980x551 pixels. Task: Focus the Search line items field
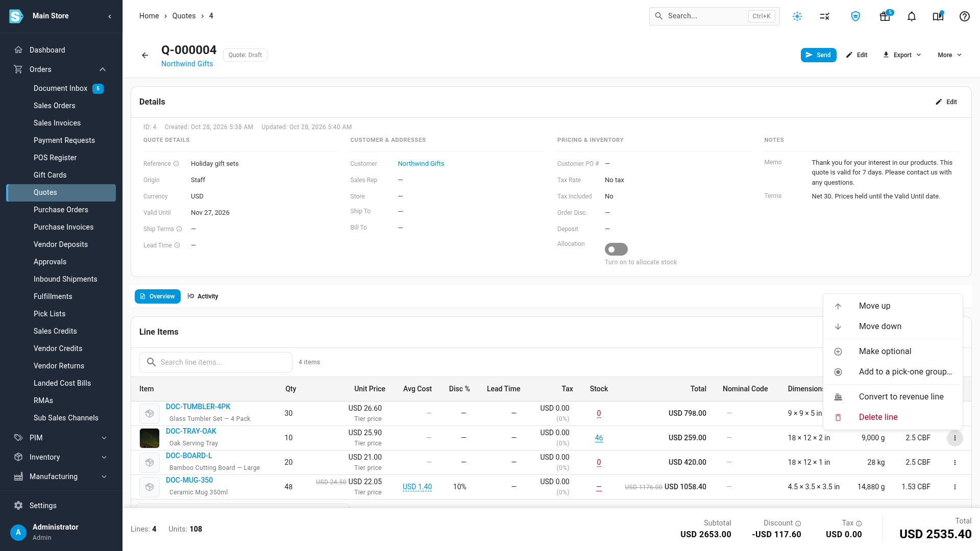pyautogui.click(x=216, y=362)
